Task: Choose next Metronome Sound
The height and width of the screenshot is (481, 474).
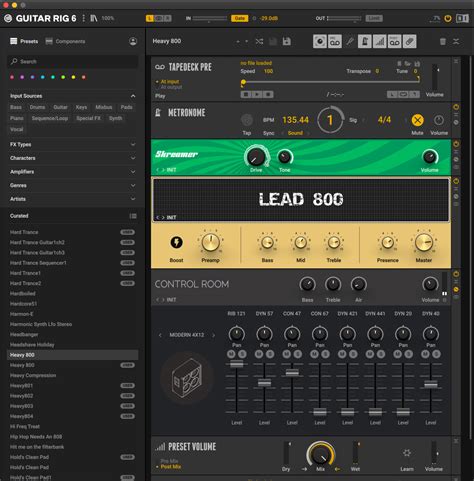Action: pos(308,133)
